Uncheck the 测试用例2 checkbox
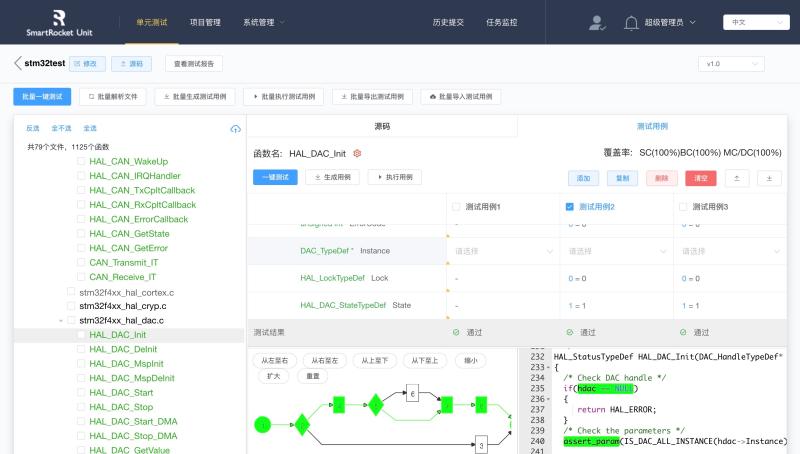 570,207
